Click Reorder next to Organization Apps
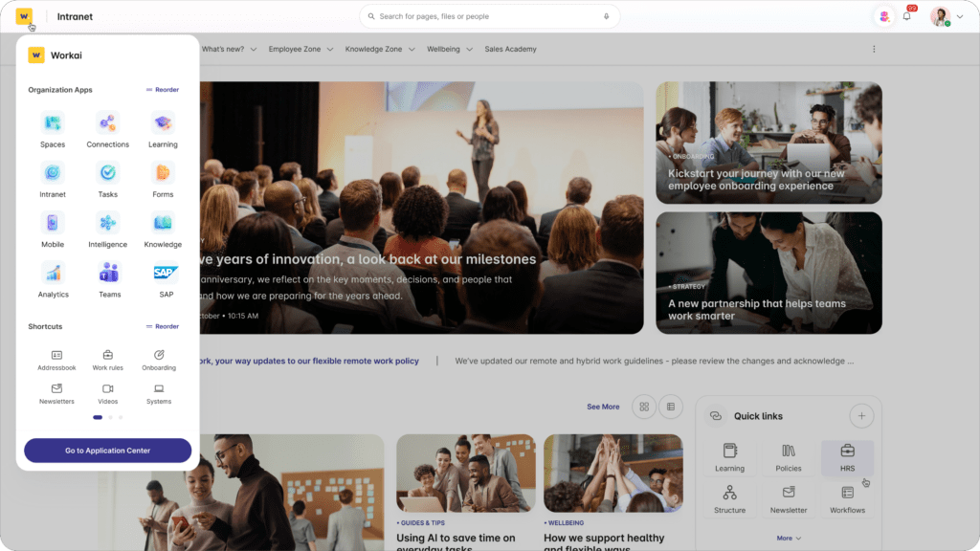This screenshot has width=980, height=551. (161, 89)
